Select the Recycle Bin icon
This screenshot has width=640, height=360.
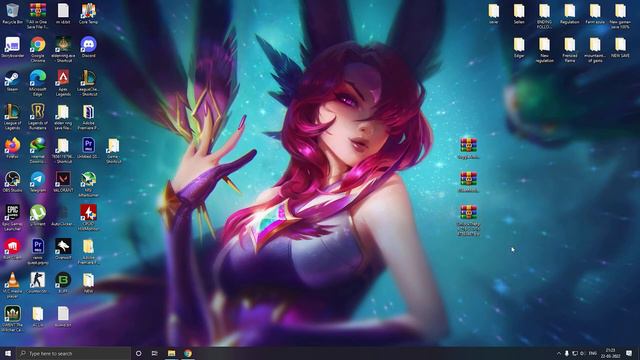(12, 13)
